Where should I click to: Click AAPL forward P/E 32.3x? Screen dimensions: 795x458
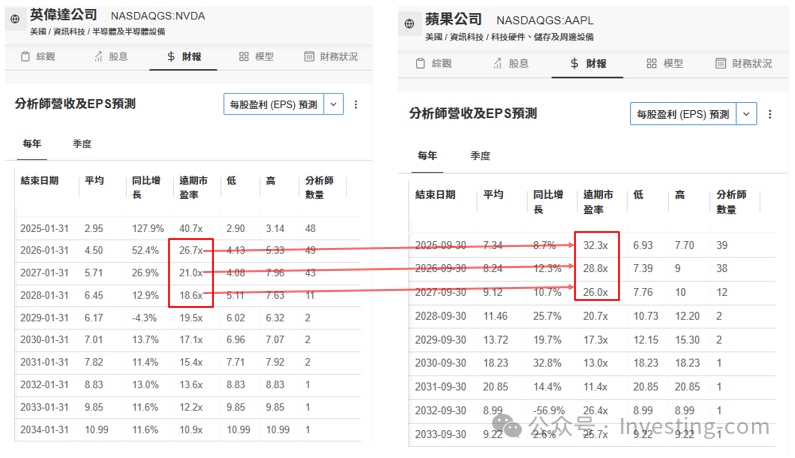[x=595, y=245]
